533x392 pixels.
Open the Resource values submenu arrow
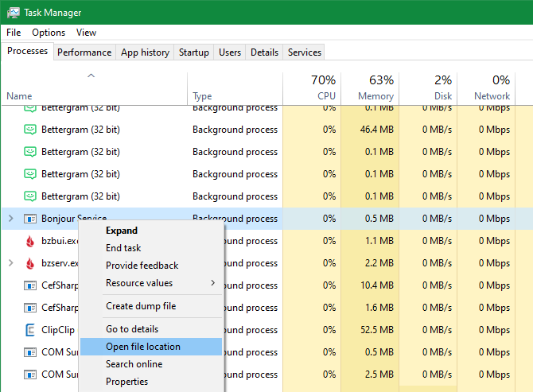point(212,283)
